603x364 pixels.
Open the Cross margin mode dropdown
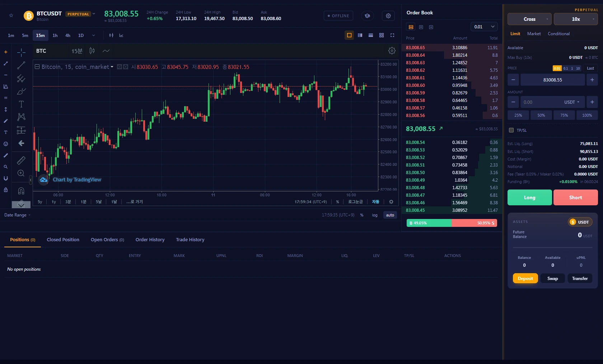[529, 19]
